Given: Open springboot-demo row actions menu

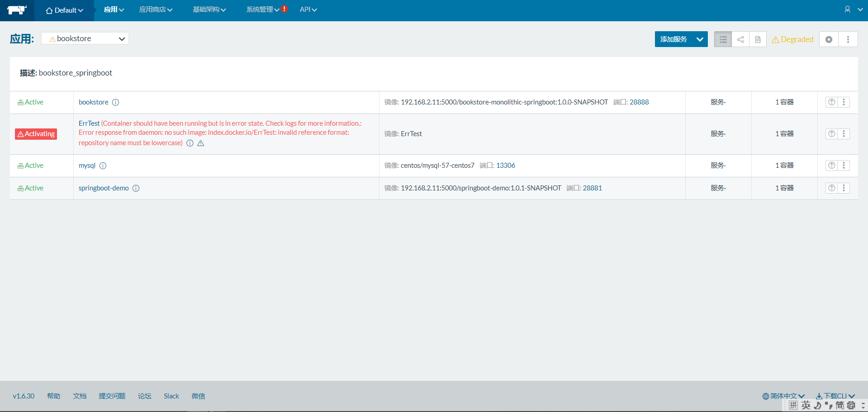Looking at the screenshot, I should [x=844, y=188].
